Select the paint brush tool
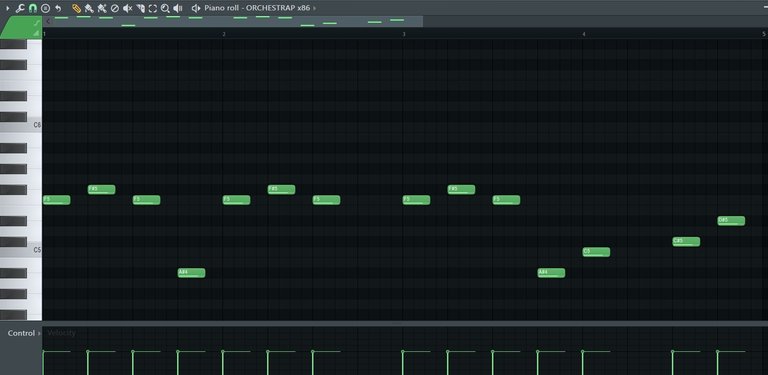The width and height of the screenshot is (768, 375). click(89, 8)
